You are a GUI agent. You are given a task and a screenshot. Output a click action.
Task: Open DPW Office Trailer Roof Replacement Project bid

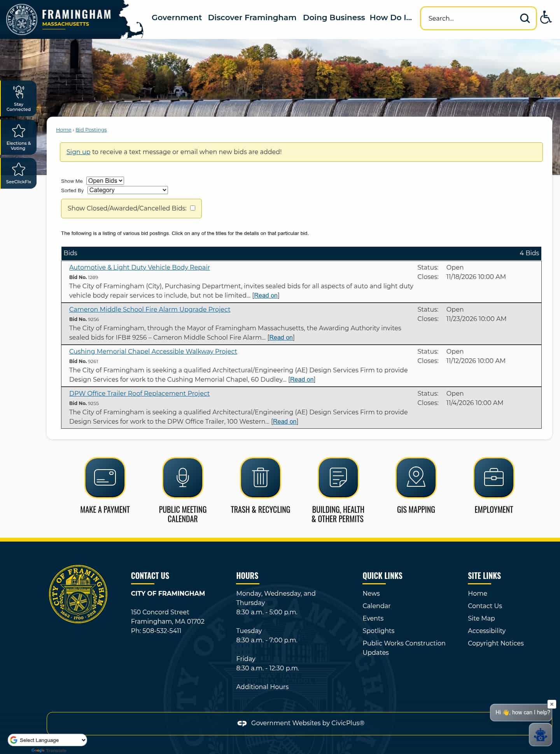139,393
